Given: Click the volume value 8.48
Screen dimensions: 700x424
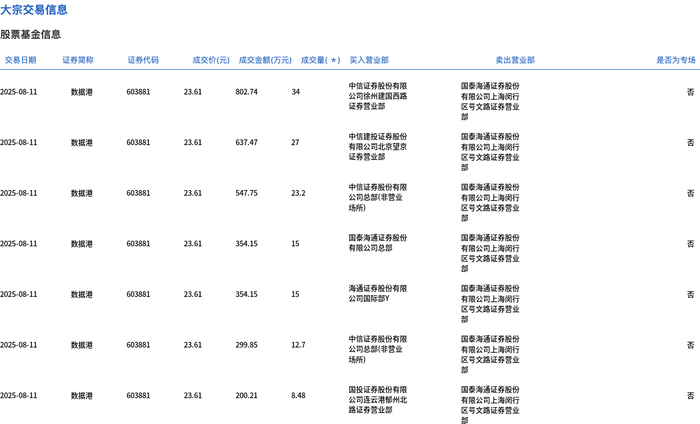Looking at the screenshot, I should click(298, 395).
